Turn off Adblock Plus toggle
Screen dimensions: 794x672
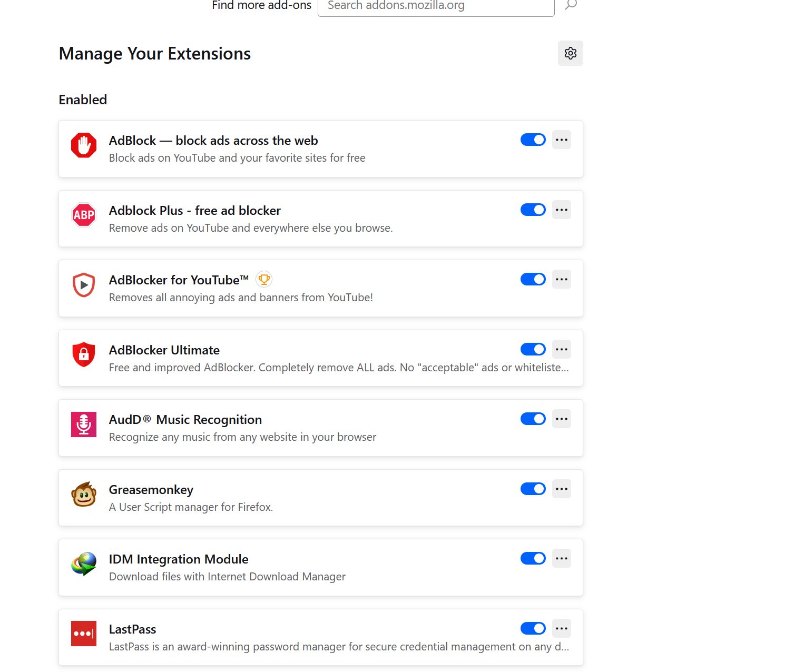(533, 210)
